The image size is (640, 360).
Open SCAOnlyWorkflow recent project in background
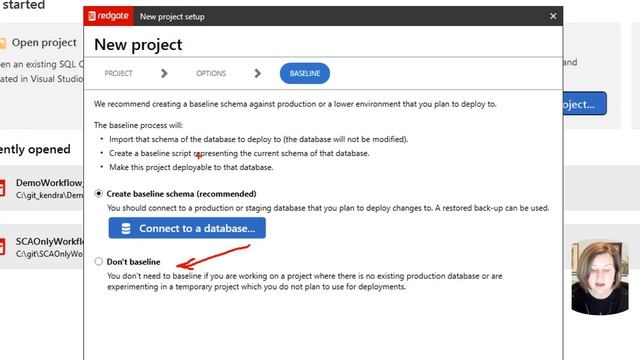click(42, 247)
